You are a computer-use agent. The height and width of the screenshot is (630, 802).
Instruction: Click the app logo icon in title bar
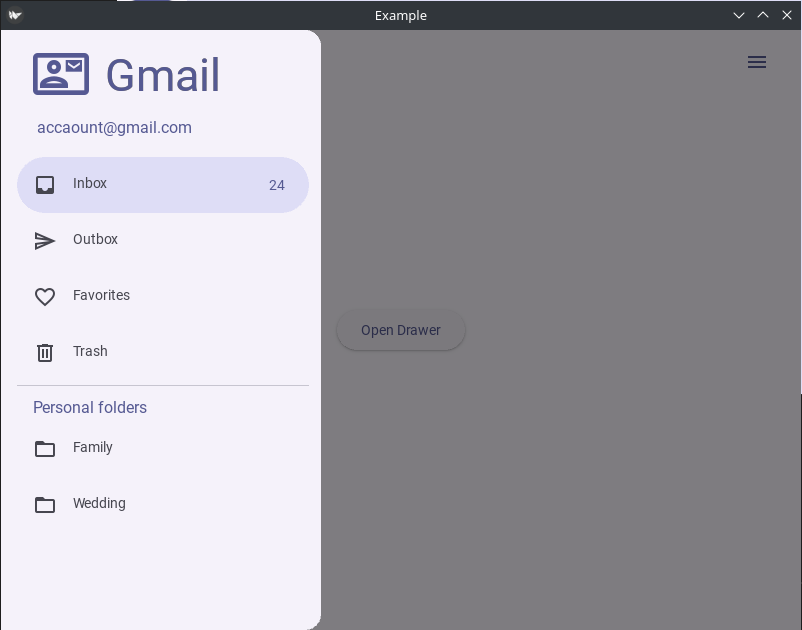15,15
